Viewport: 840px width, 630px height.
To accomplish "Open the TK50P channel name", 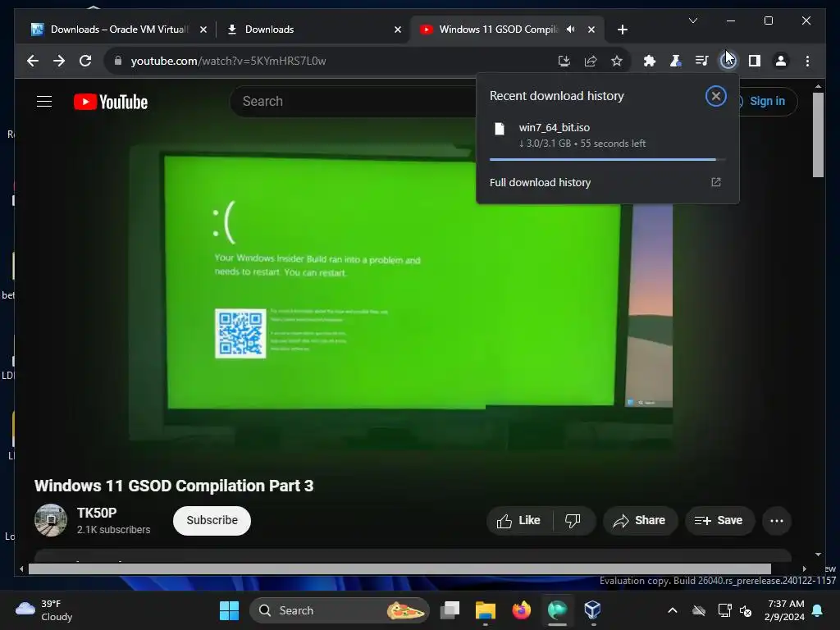I will [x=97, y=513].
